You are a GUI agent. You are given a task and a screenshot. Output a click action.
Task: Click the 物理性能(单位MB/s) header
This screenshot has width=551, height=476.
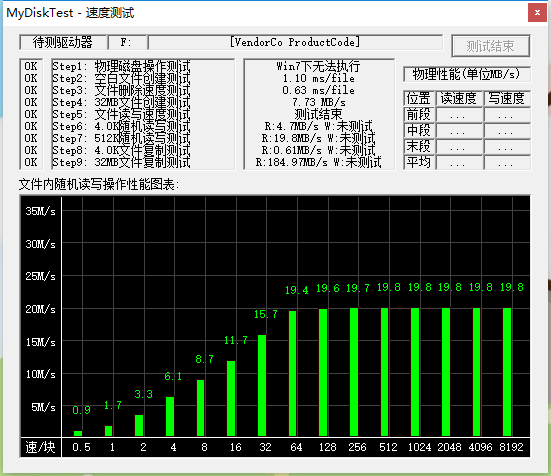click(x=466, y=74)
